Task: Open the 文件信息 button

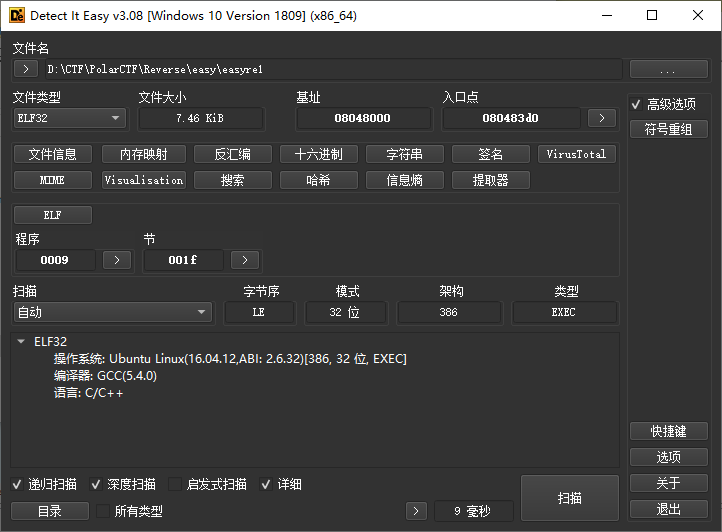Action: (x=53, y=154)
